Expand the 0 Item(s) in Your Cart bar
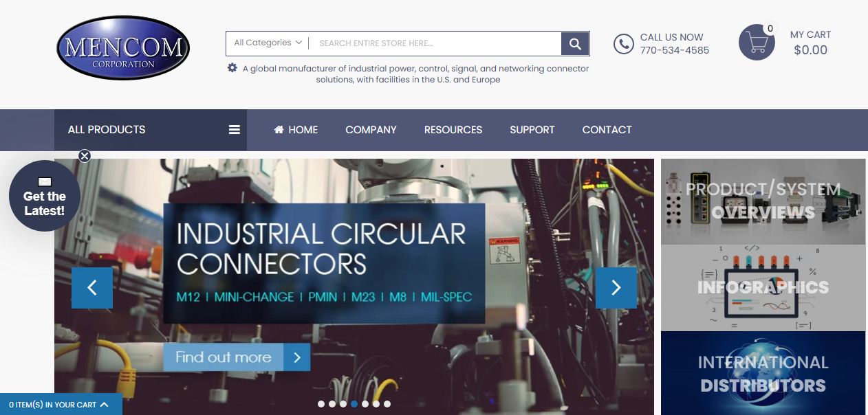 coord(61,405)
